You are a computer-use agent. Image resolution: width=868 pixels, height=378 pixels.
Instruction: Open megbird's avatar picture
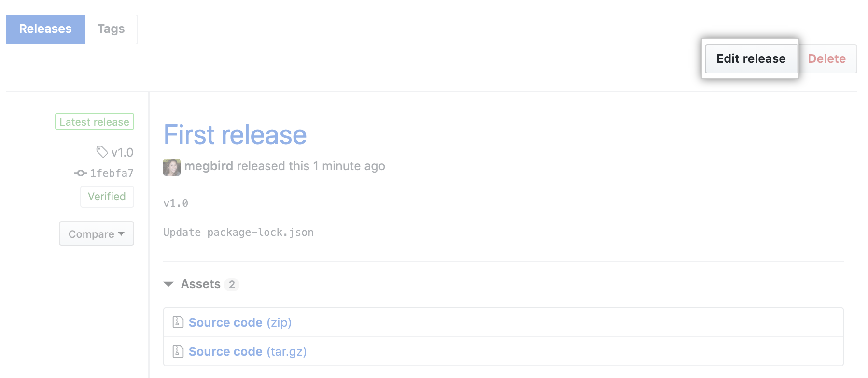coord(171,167)
